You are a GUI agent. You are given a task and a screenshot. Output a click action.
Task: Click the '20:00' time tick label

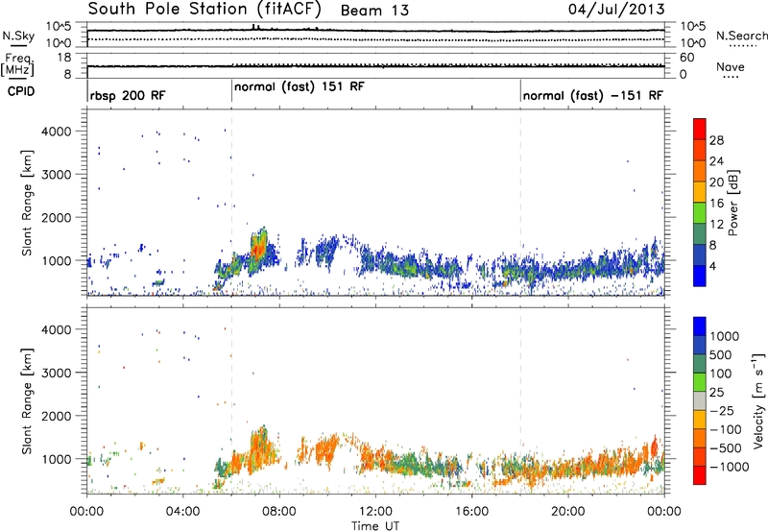click(568, 512)
